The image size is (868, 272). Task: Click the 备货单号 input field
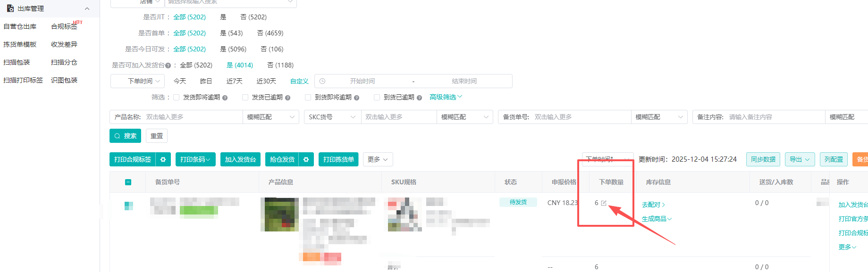tap(581, 117)
